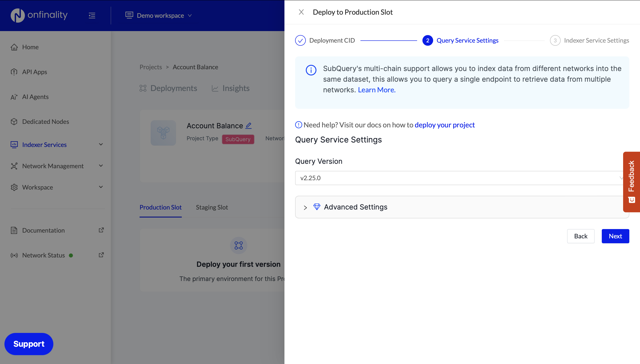Open AI Agents in the sidebar
The height and width of the screenshot is (364, 640).
tap(35, 97)
